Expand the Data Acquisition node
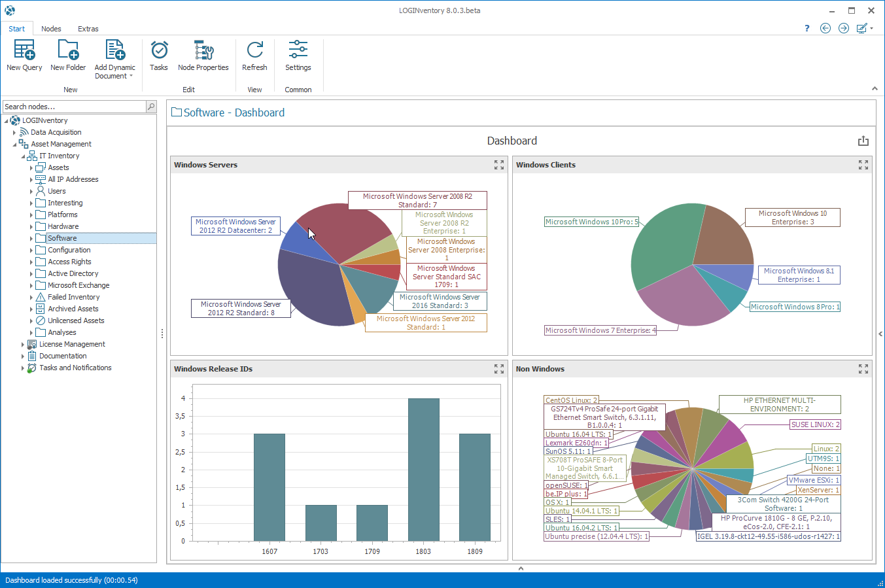Screen dimensions: 885x588 (x=14, y=132)
